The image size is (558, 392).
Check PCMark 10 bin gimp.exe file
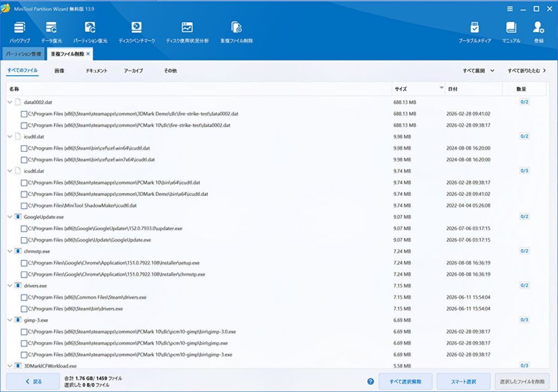coord(24,343)
